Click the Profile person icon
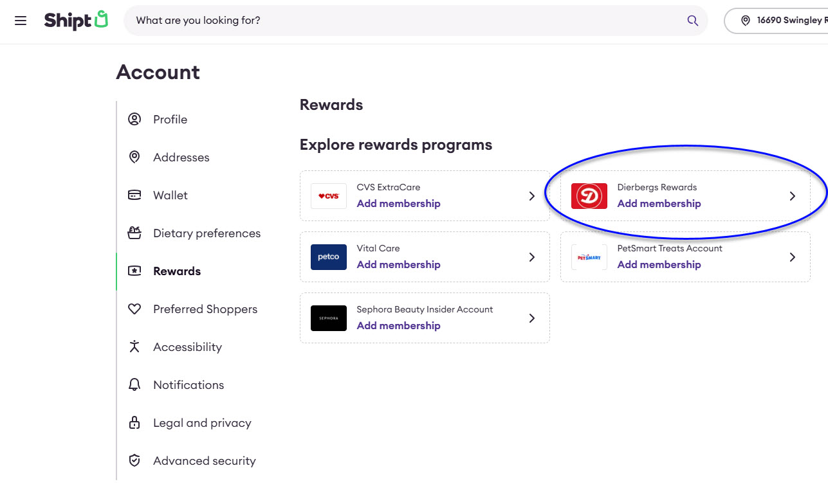Screen dimensions: 828x504 [x=134, y=119]
